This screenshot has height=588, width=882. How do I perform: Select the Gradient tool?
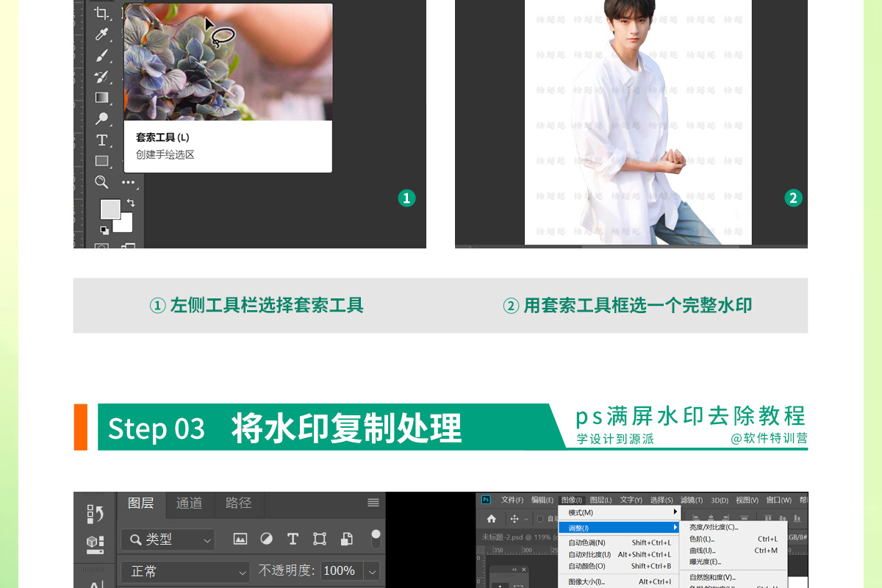point(101,97)
